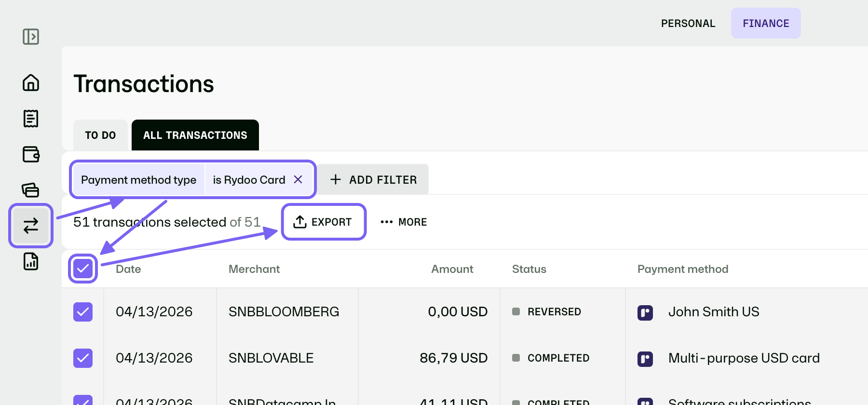Open the receipt expenses icon in sidebar
868x405 pixels.
[31, 118]
